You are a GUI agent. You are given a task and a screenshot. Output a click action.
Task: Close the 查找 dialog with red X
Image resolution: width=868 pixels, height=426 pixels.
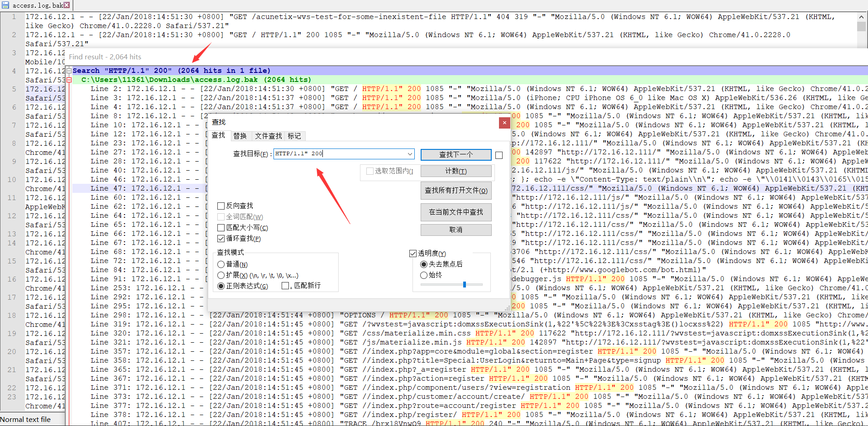point(504,123)
